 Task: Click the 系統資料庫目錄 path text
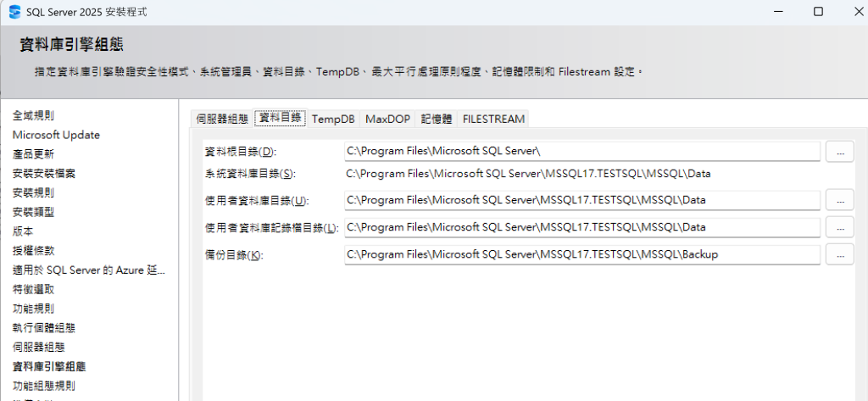tap(528, 174)
